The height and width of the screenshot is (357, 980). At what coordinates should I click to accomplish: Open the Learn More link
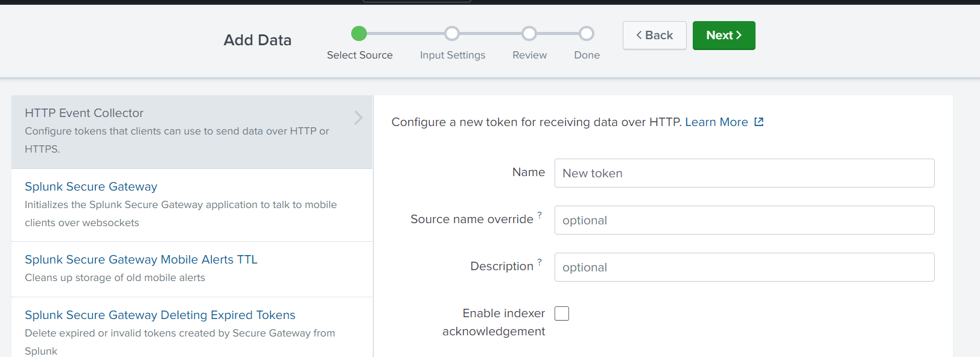pyautogui.click(x=716, y=122)
